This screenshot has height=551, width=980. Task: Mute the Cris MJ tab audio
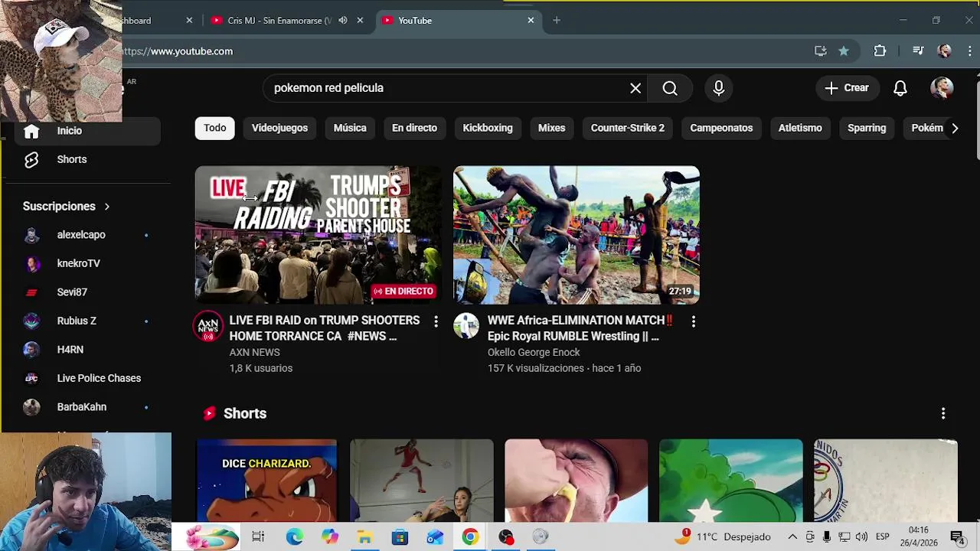click(343, 21)
